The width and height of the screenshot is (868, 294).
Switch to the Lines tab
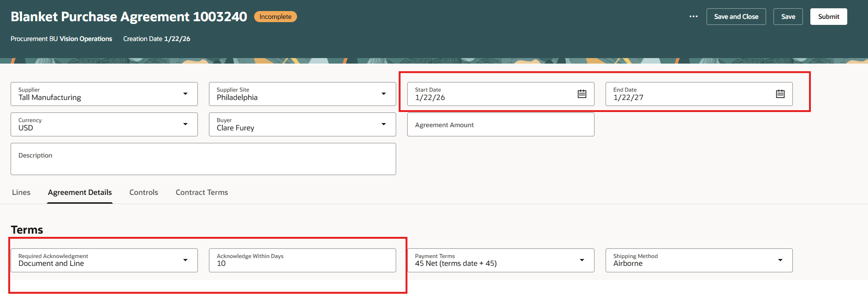[21, 193]
